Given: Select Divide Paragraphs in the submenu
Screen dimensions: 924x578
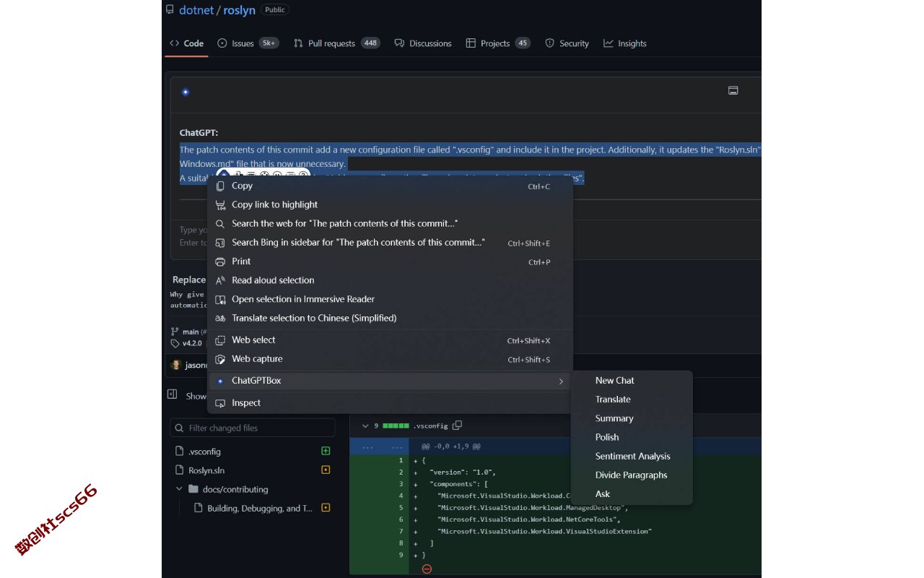Looking at the screenshot, I should click(632, 475).
